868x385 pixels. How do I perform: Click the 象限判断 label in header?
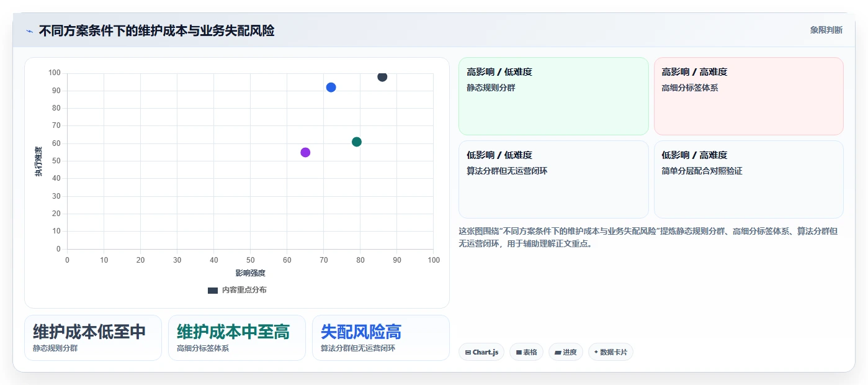pos(826,30)
